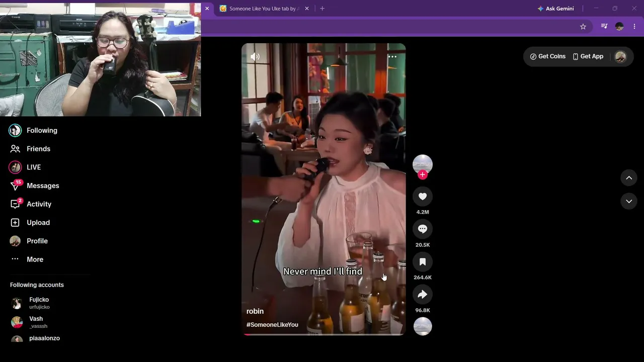Click the webcam overlay feed
644x362 pixels.
[101, 59]
